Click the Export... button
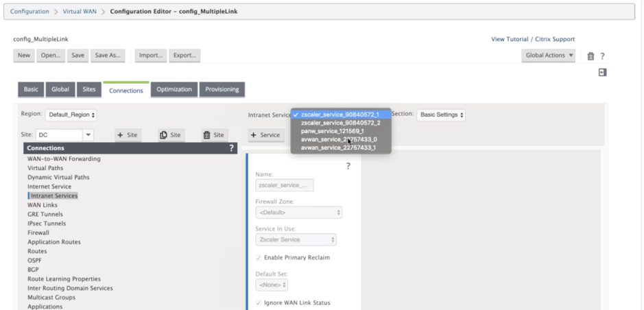The width and height of the screenshot is (644, 310). click(x=184, y=56)
